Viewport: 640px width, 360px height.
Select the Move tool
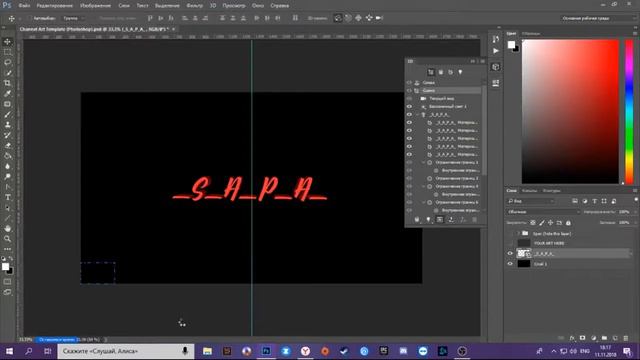pos(7,42)
